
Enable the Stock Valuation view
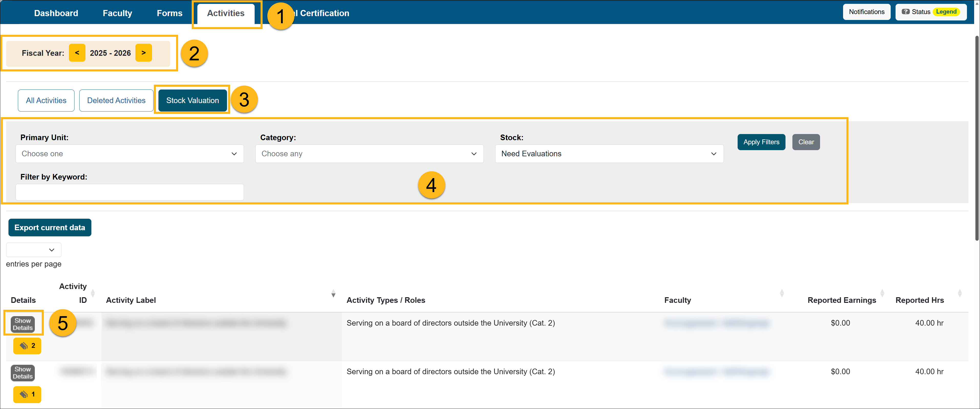[x=192, y=100]
